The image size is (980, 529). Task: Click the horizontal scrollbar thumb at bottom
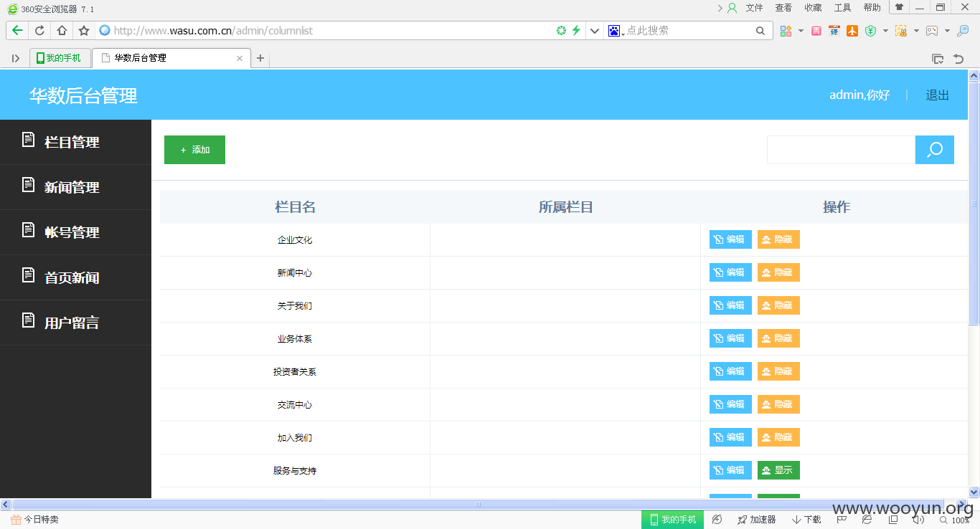pyautogui.click(x=478, y=505)
